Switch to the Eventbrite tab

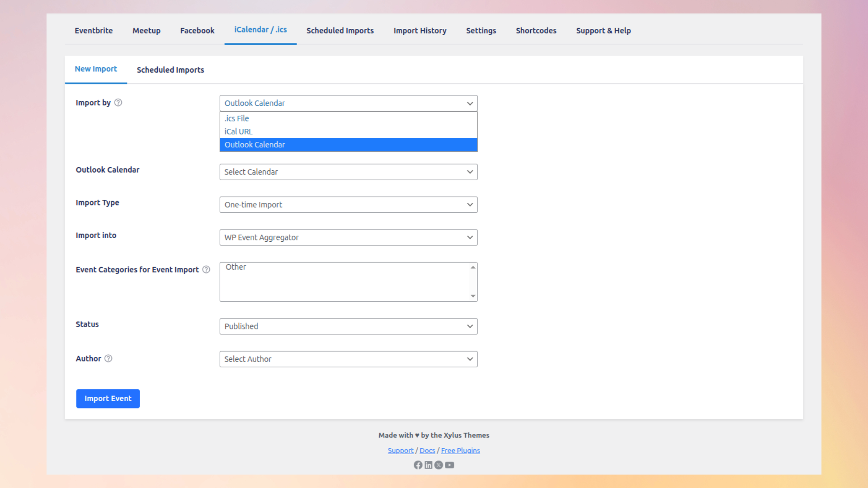point(94,31)
